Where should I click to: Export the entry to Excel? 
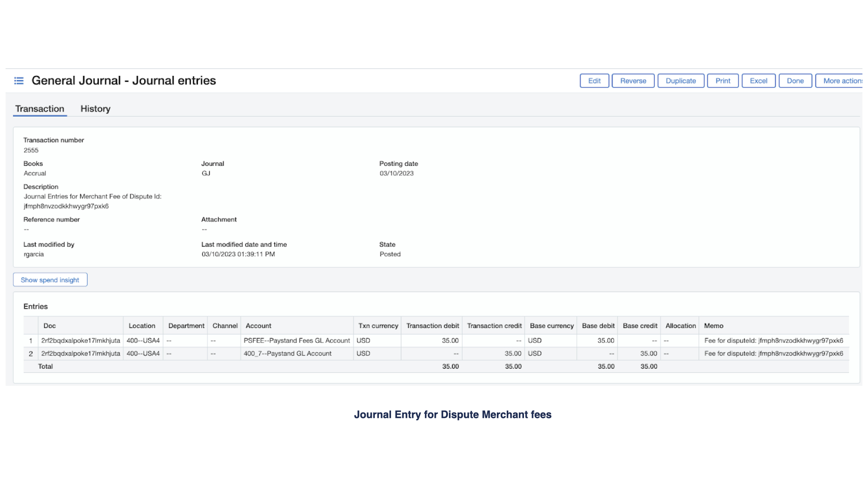[759, 81]
